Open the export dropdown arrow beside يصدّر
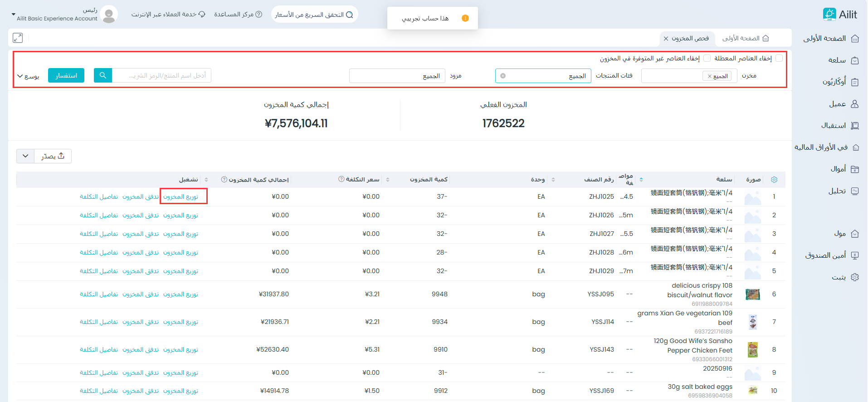This screenshot has width=868, height=402. point(25,156)
